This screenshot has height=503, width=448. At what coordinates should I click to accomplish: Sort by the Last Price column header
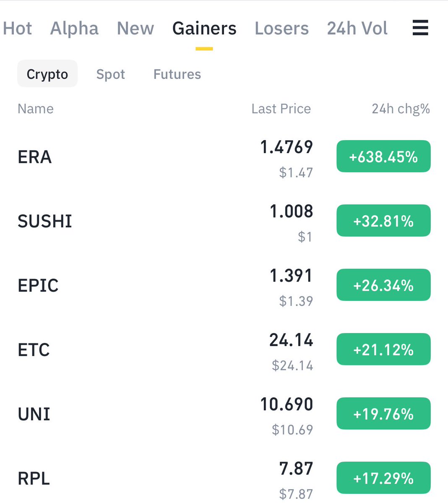(x=281, y=109)
